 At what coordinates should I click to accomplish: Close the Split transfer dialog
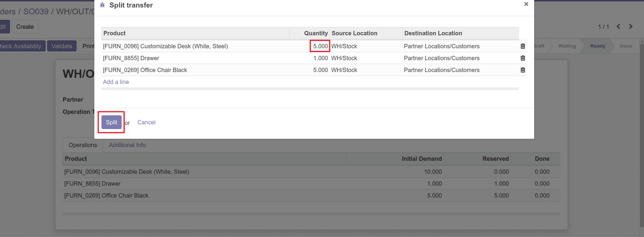(x=526, y=4)
